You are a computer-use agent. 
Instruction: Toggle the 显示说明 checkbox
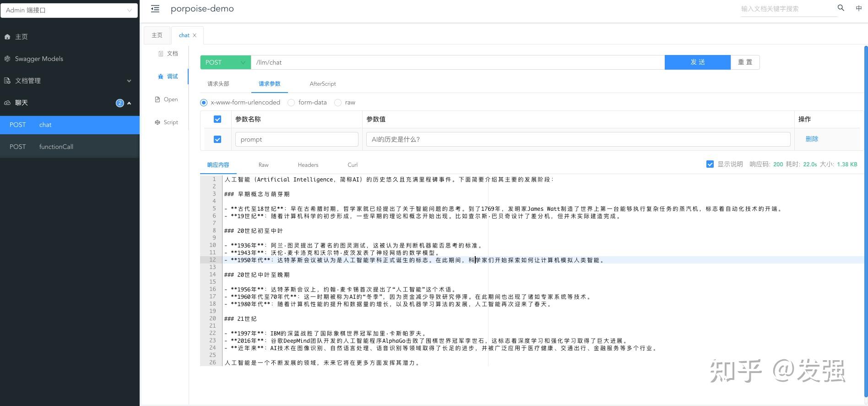(x=710, y=164)
